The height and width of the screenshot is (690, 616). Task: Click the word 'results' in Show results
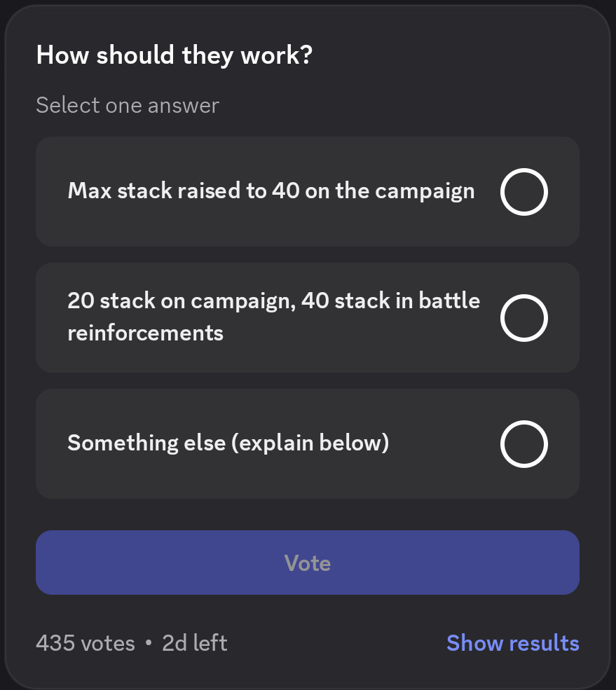tap(545, 643)
